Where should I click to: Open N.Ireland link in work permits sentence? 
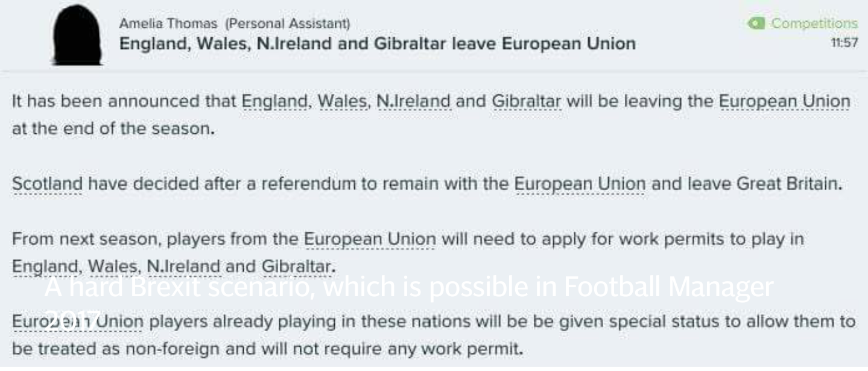tap(183, 265)
